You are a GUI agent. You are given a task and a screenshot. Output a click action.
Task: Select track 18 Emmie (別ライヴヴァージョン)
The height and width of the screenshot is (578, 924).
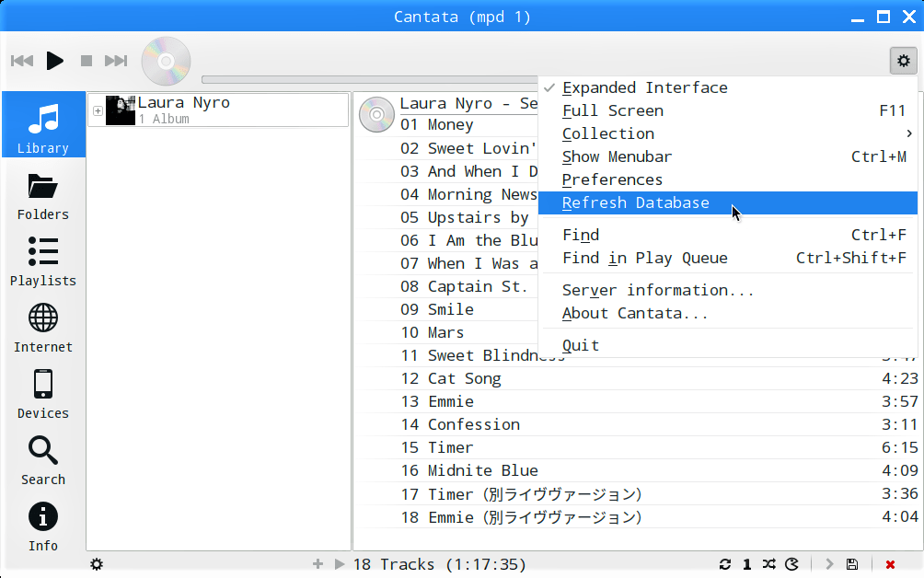639,517
